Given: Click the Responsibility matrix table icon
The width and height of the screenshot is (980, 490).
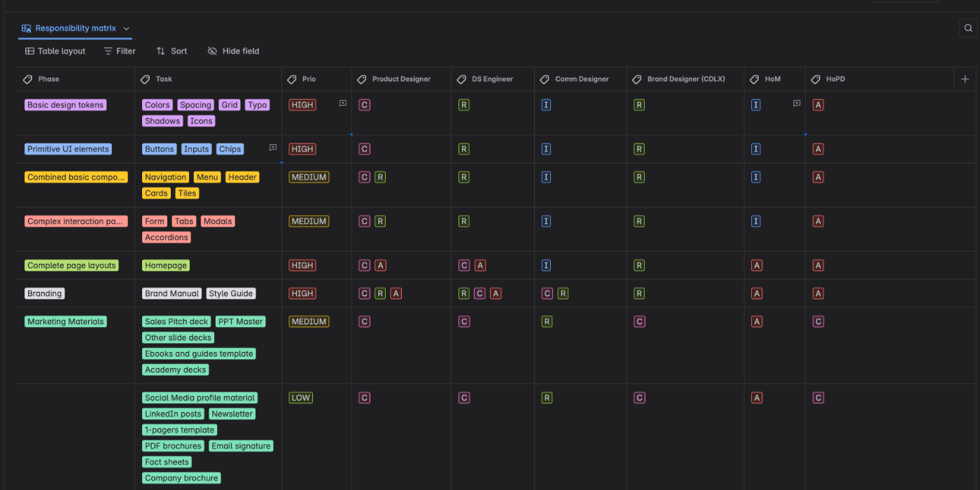Looking at the screenshot, I should click(x=27, y=29).
